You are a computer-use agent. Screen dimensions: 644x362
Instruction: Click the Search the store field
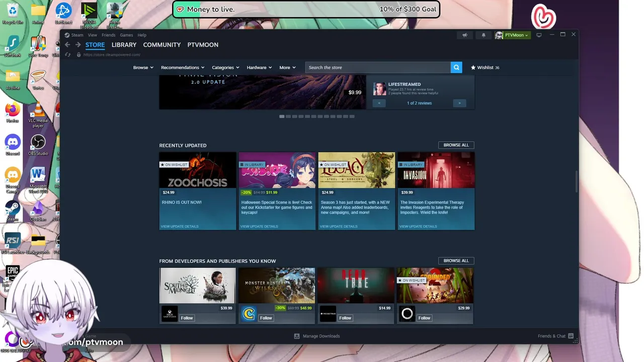[x=378, y=67]
